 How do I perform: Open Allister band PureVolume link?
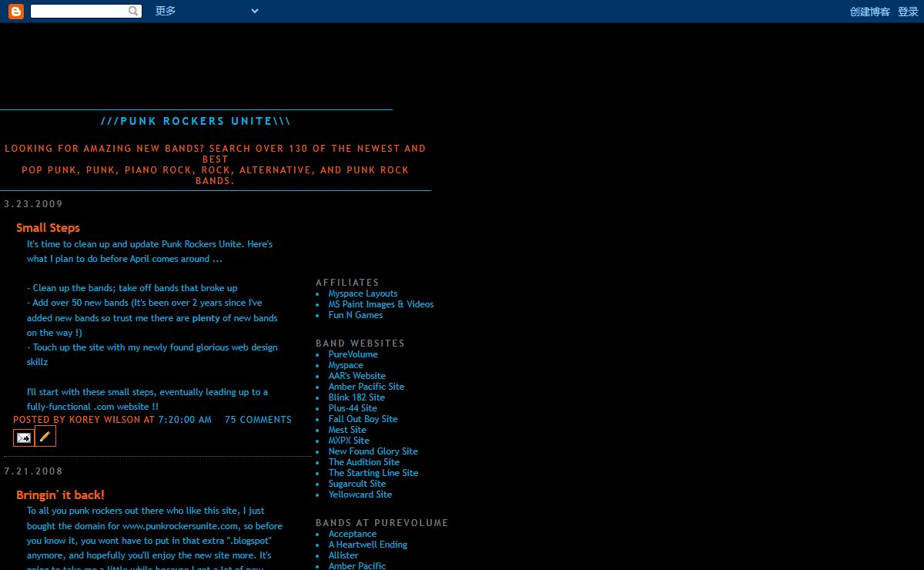(343, 555)
